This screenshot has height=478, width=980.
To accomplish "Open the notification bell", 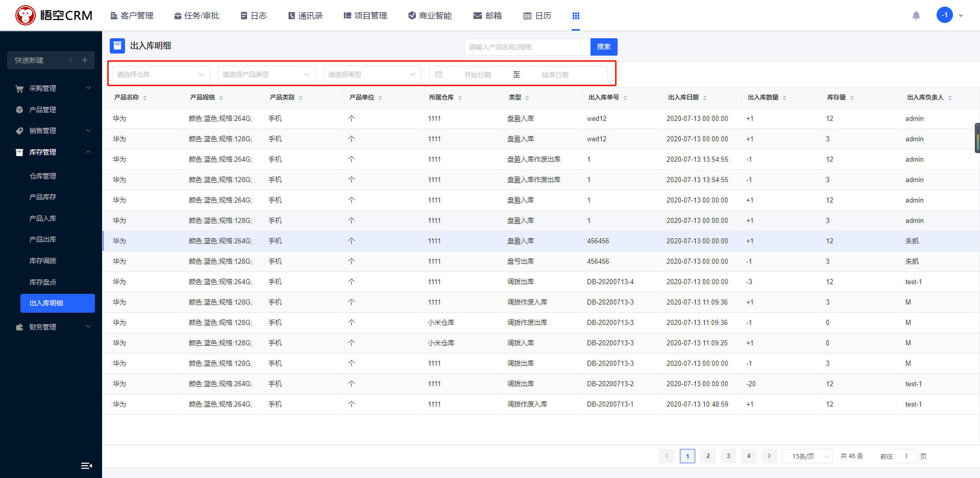I will [916, 15].
